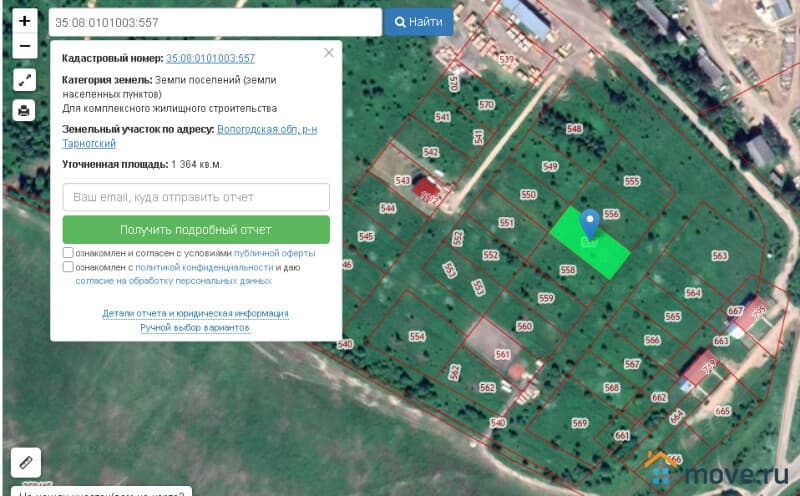
Task: Click Получить подробный отчет button
Action: pos(196,230)
